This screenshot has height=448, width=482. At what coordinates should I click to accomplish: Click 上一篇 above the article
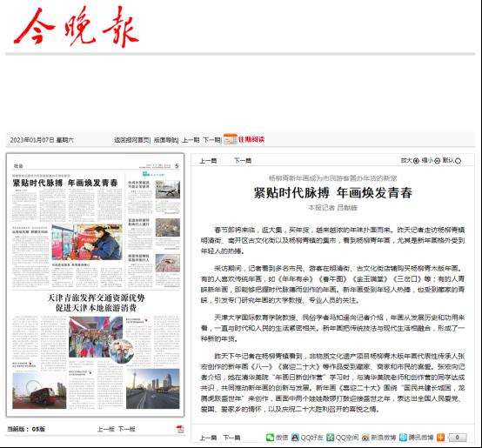click(208, 161)
